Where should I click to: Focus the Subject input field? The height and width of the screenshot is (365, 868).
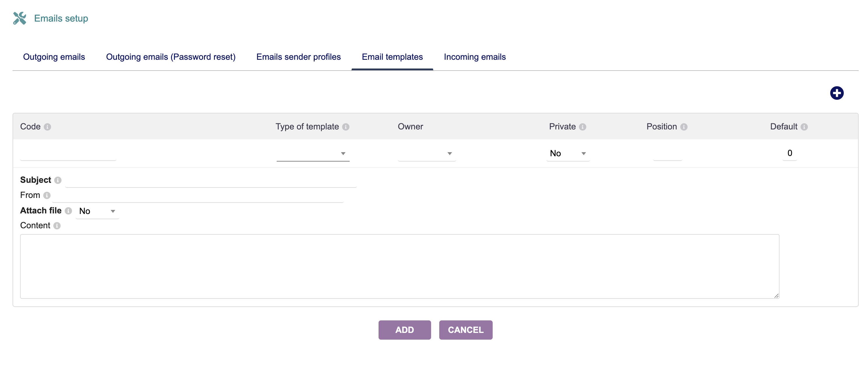[x=211, y=180]
